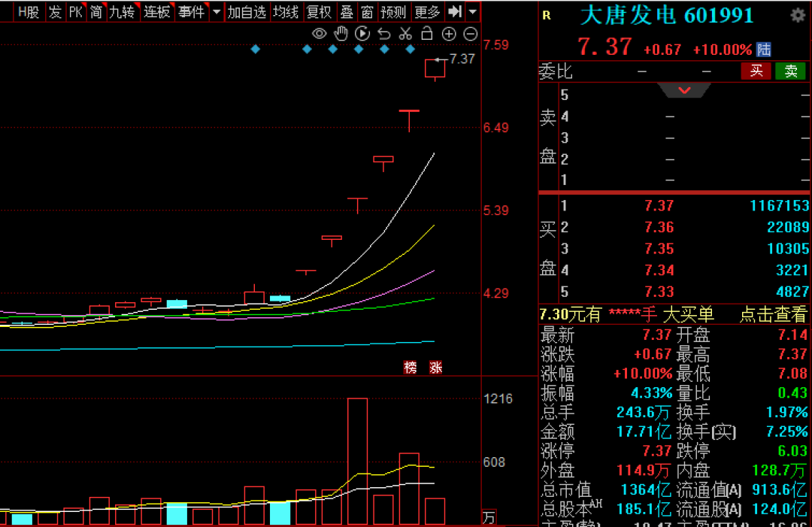Click the 换手 value 1.97%
This screenshot has width=812, height=527.
point(786,412)
